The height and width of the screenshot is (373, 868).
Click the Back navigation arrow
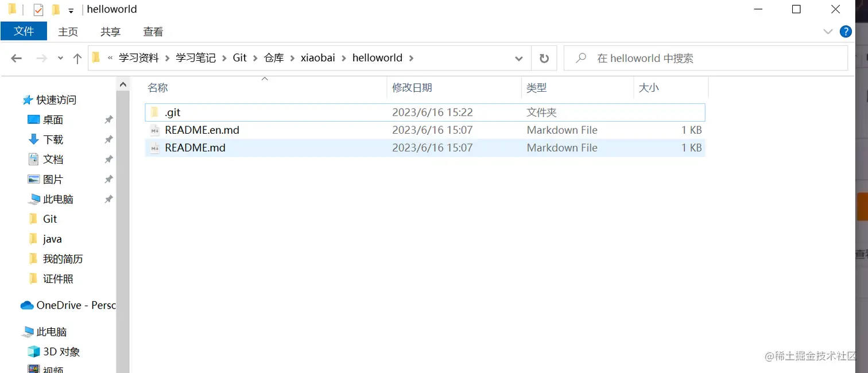[17, 58]
